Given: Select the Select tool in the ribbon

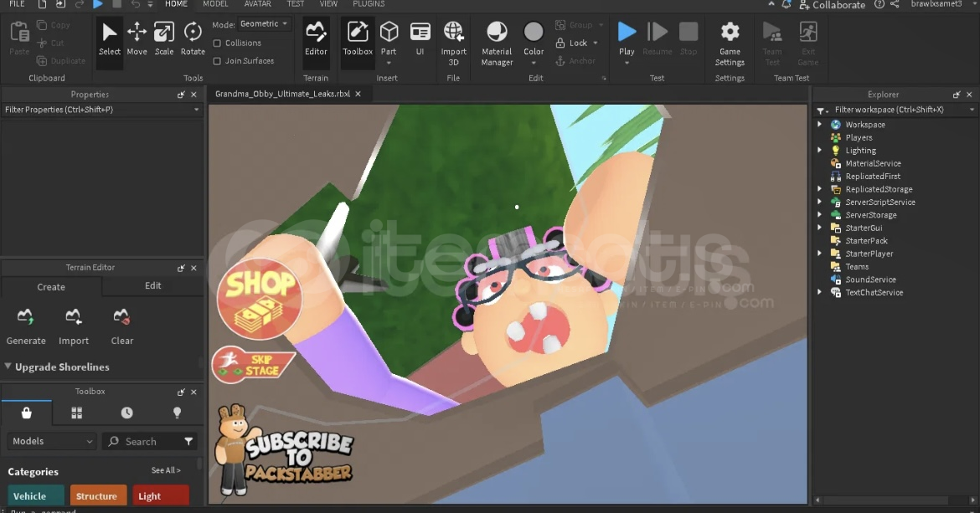Looking at the screenshot, I should (x=110, y=39).
